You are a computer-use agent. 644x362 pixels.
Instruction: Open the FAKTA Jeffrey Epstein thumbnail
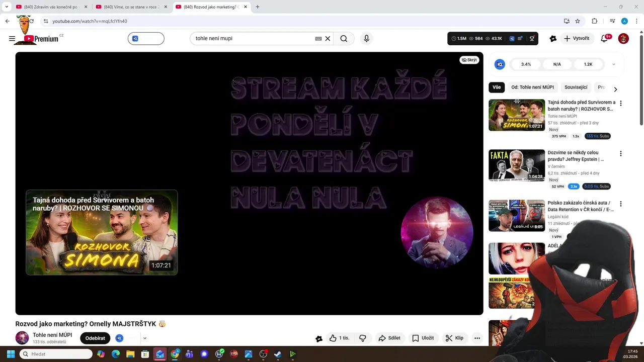coord(517,165)
